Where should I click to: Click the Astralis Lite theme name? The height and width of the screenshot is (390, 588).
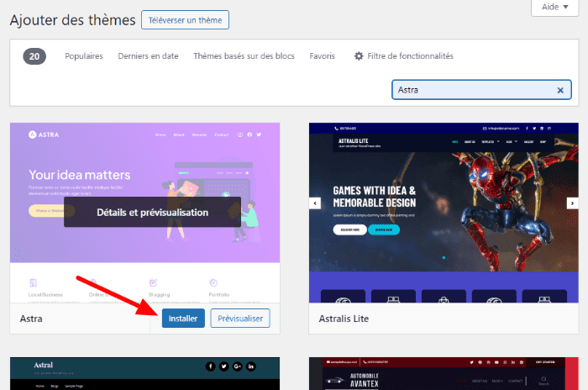tap(344, 319)
